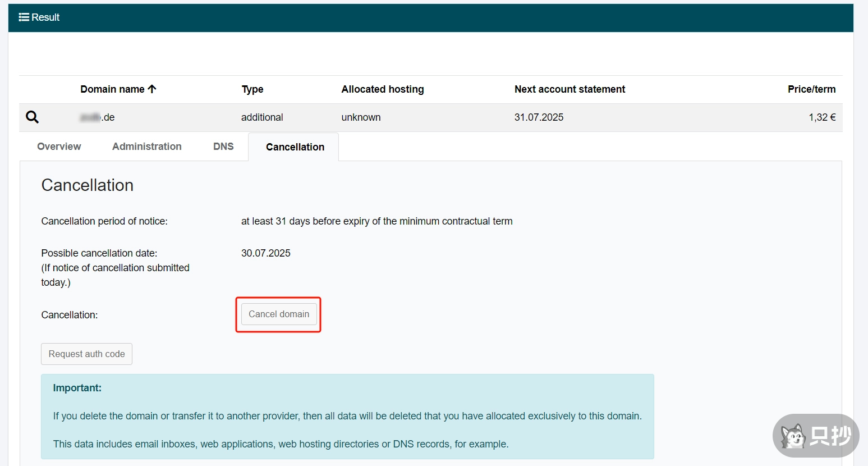The image size is (868, 466).
Task: Click the 1,32 € price cell
Action: point(822,117)
